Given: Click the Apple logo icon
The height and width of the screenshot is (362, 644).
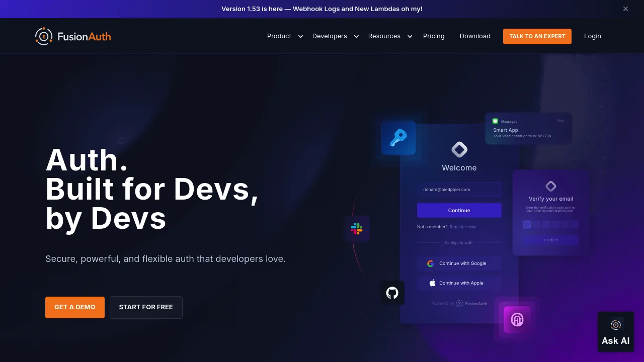Looking at the screenshot, I should point(432,283).
